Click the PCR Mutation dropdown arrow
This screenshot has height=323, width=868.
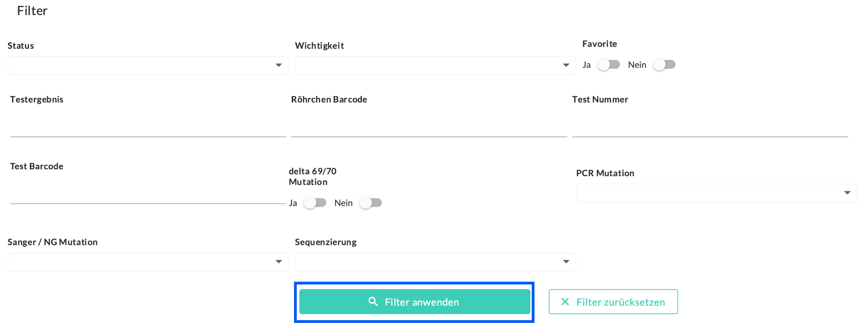(847, 193)
